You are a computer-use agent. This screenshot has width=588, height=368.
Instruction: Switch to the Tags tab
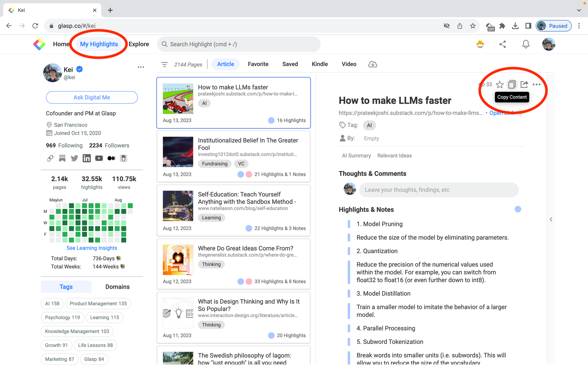(x=66, y=287)
